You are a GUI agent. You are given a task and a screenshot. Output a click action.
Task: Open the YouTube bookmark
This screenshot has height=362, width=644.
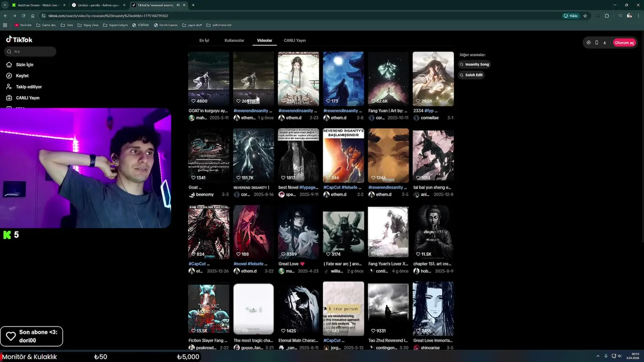(x=23, y=25)
